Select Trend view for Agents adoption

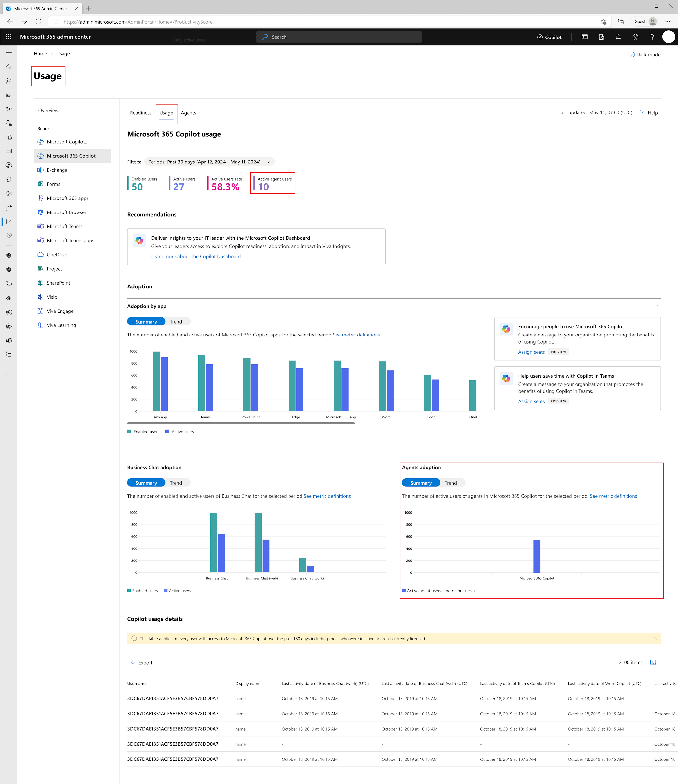[x=451, y=483]
